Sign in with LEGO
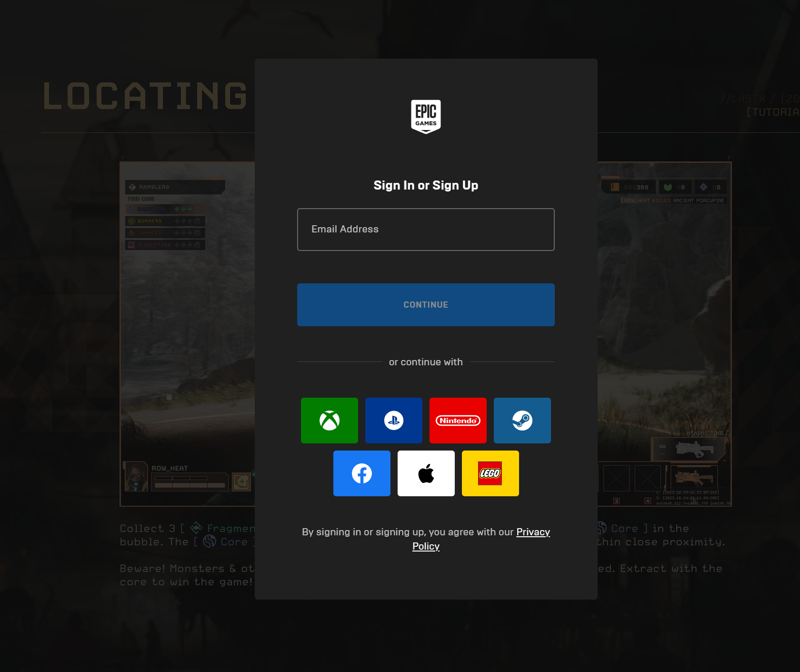This screenshot has width=800, height=672. (x=490, y=473)
